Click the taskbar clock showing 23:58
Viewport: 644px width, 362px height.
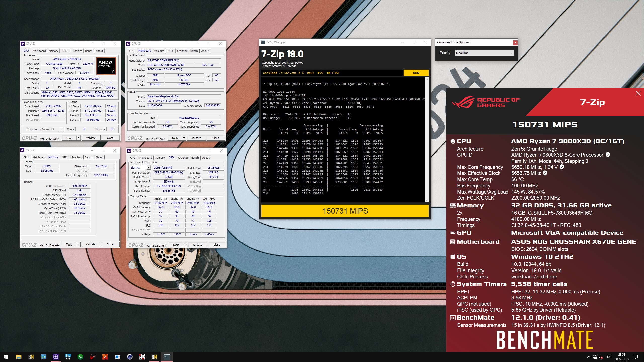[622, 357]
